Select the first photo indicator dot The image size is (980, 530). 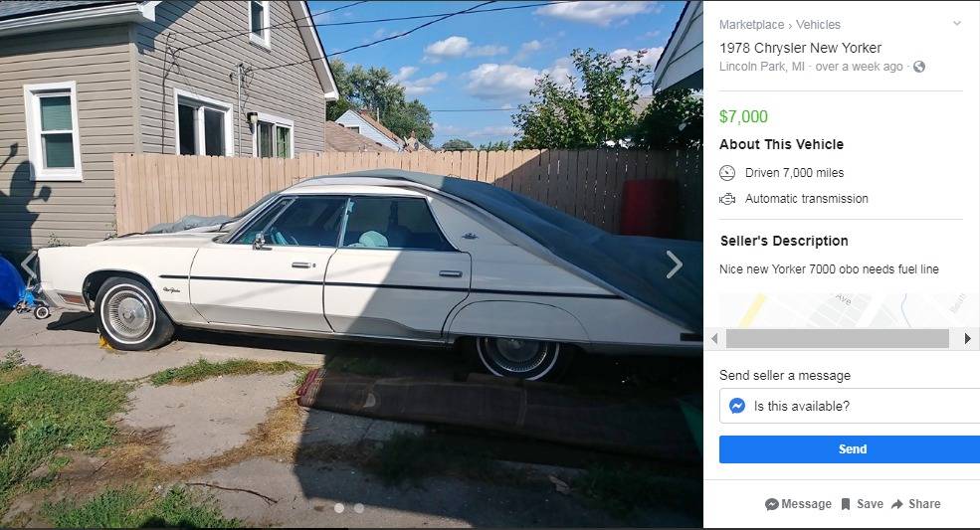click(338, 508)
